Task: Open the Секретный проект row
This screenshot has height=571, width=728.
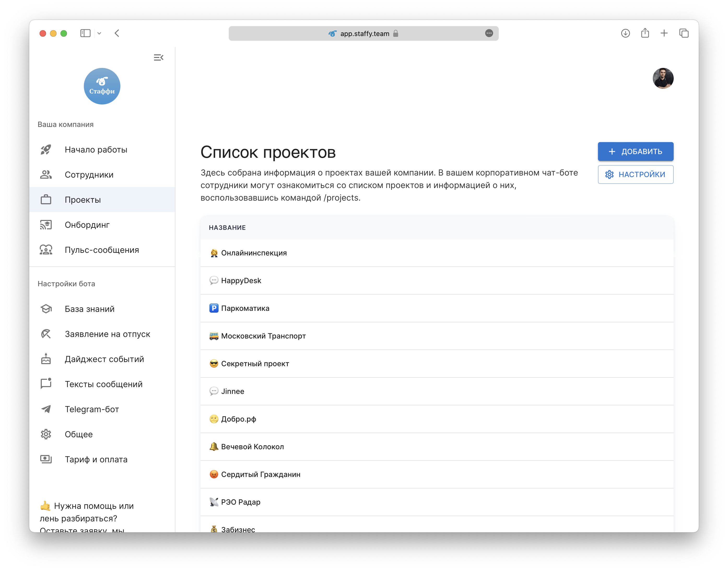Action: [x=437, y=364]
